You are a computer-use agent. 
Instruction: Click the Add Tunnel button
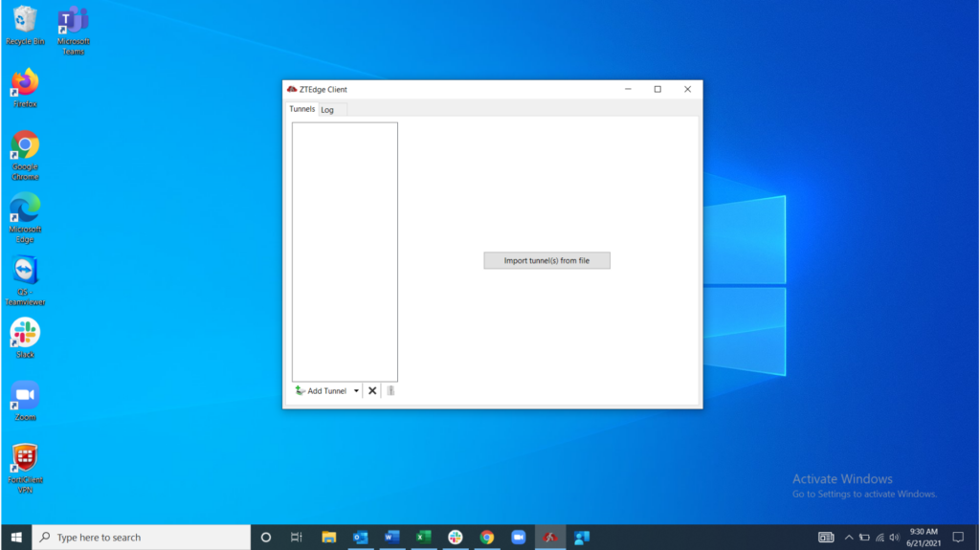322,391
